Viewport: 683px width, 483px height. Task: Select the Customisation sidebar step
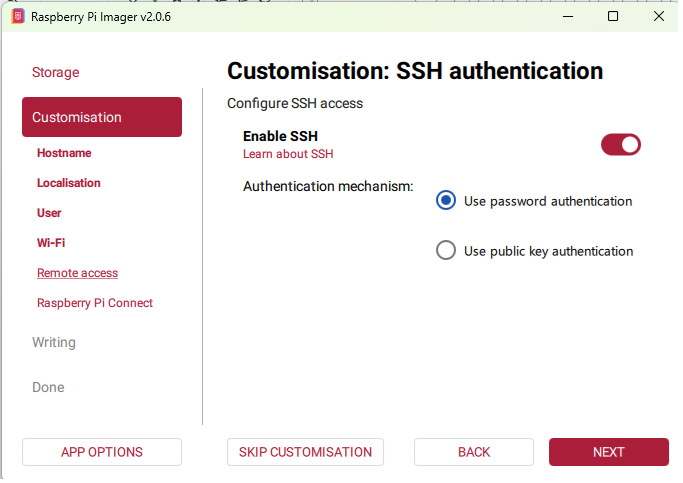coord(102,117)
